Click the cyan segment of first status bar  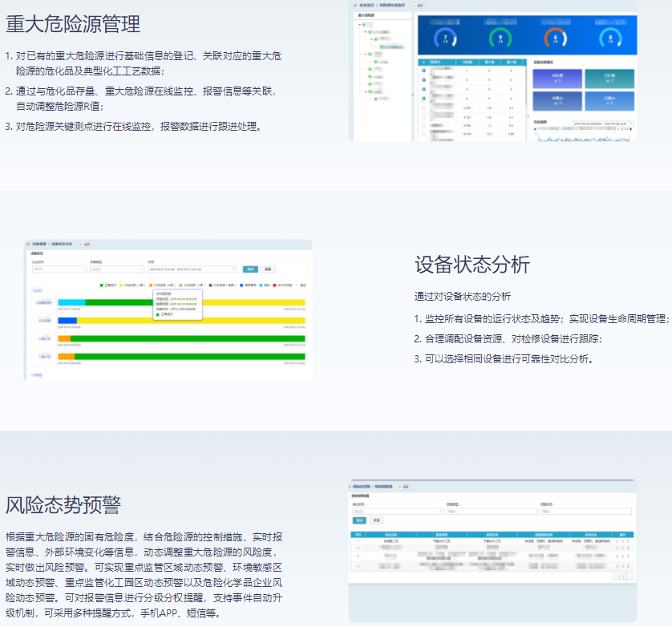point(71,302)
